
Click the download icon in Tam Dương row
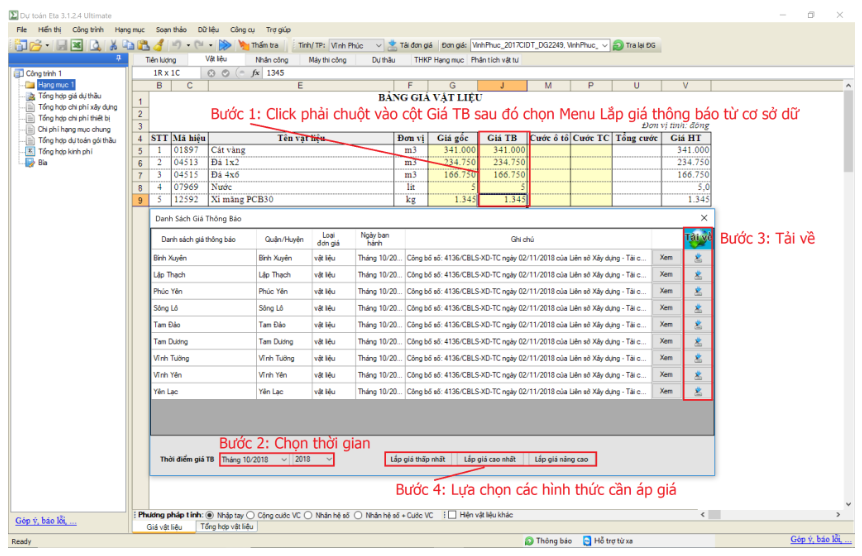pyautogui.click(x=698, y=342)
